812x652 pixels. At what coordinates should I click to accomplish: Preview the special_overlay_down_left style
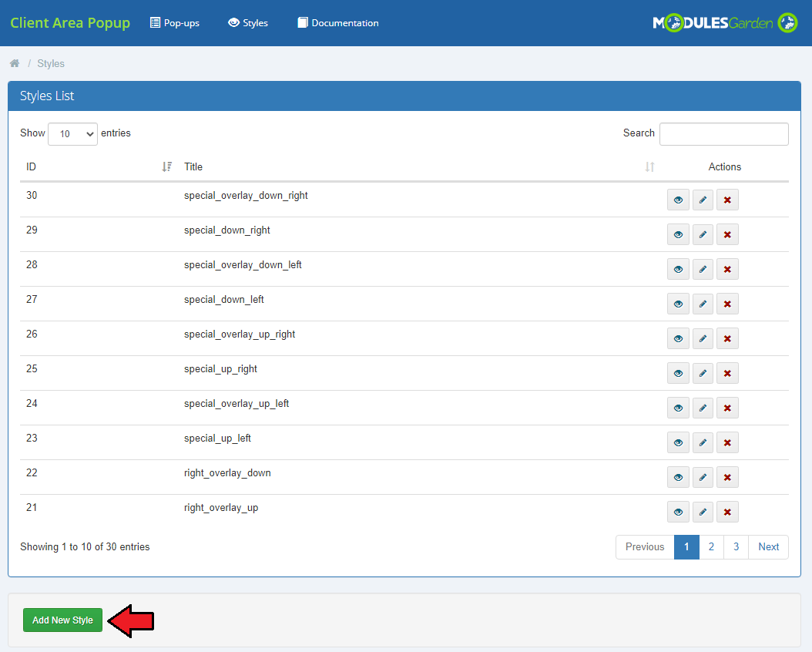pos(678,269)
